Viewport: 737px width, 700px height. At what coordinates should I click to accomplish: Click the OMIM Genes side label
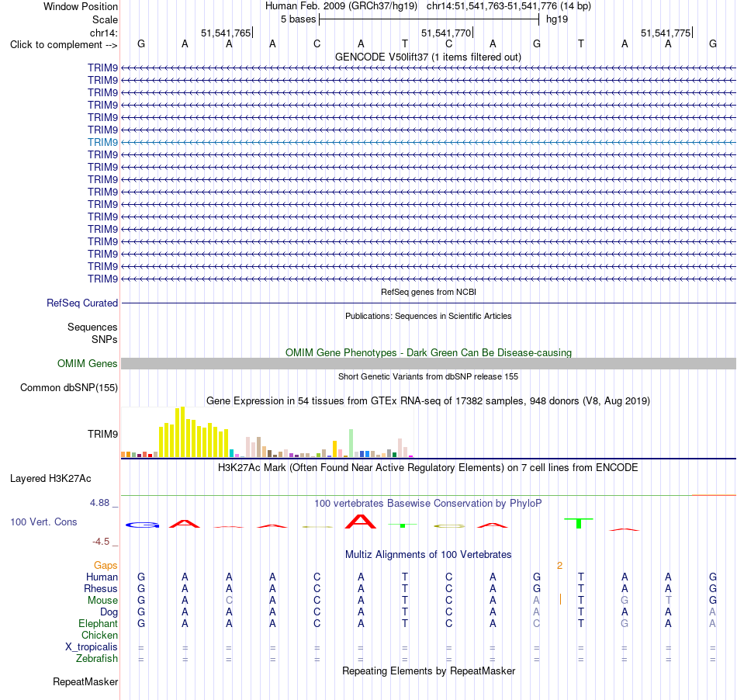[x=87, y=363]
